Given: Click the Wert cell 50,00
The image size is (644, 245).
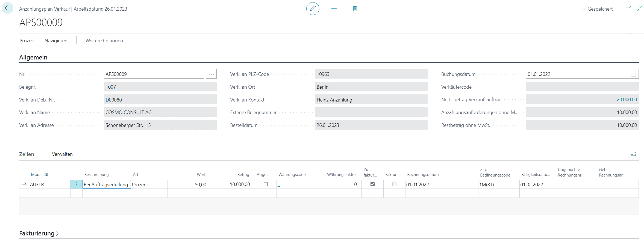Looking at the screenshot, I should click(189, 184).
